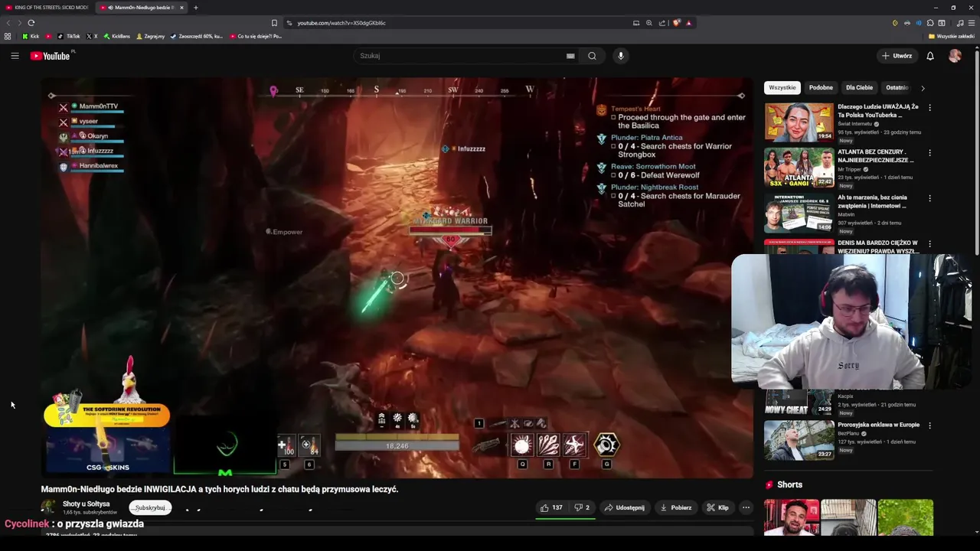Open Brave Shields lion icon

pos(676,23)
